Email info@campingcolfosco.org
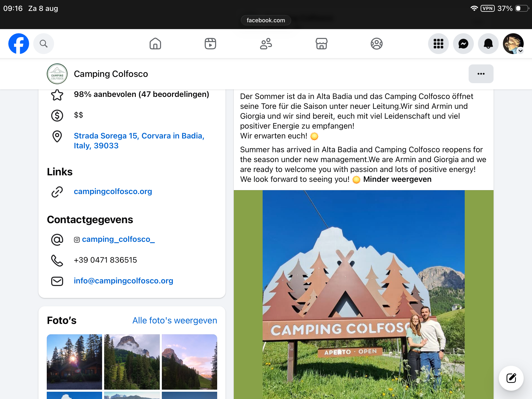Screen dimensions: 532x399 124,281
